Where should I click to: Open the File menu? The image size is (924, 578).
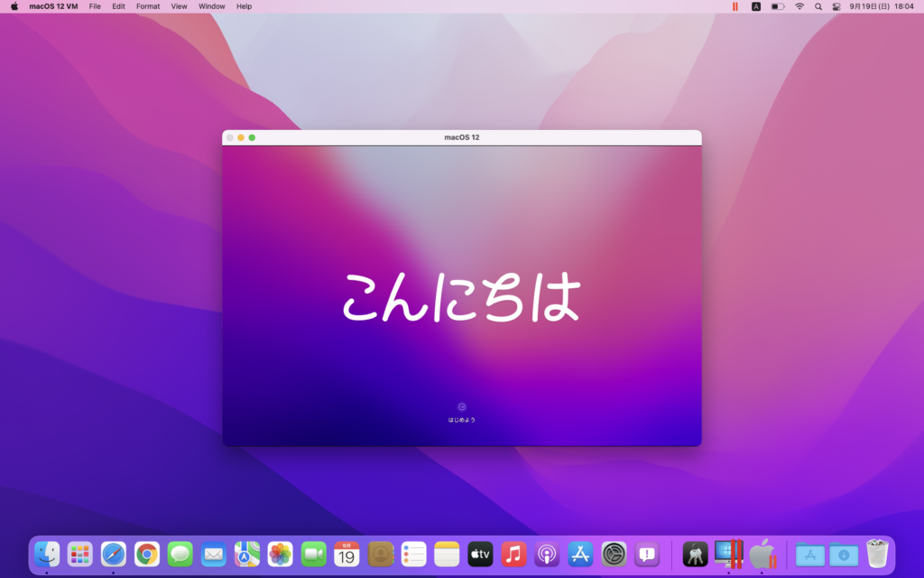95,6
